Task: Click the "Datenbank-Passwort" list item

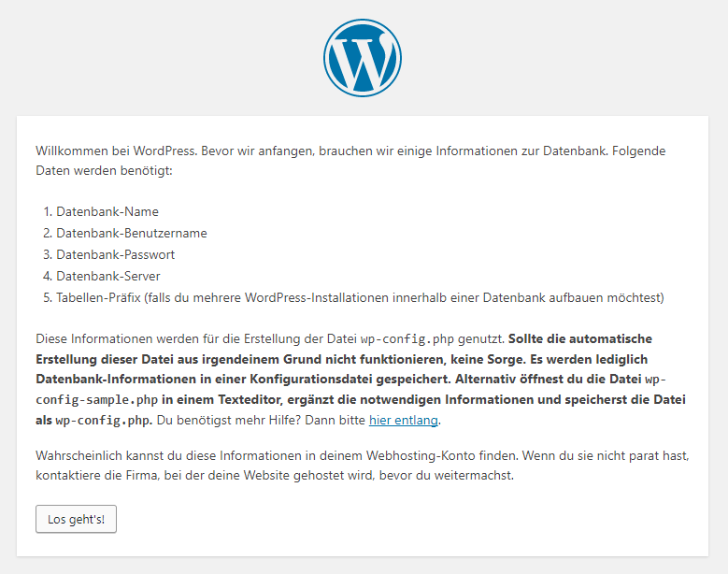Action: [x=115, y=254]
